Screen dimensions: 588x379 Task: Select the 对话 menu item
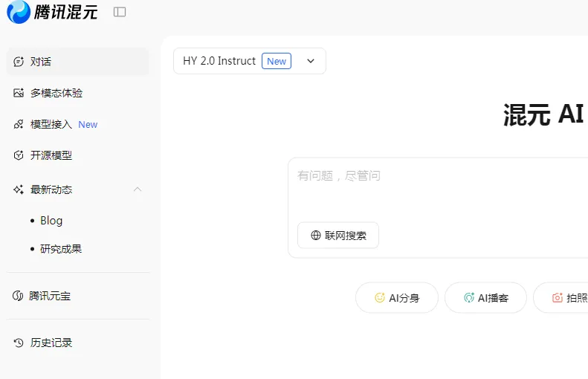point(78,62)
